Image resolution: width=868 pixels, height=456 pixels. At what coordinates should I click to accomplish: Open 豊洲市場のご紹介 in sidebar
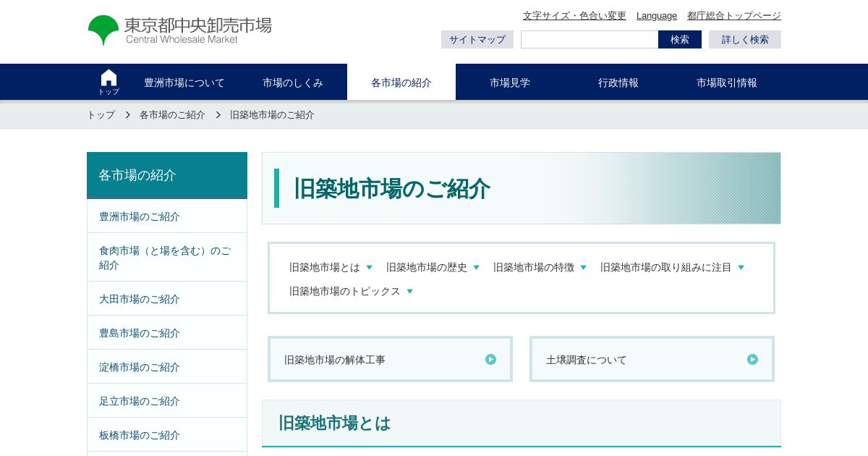[167, 216]
